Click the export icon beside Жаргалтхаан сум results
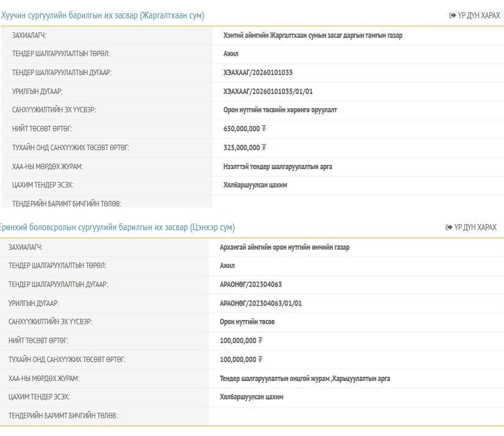The image size is (504, 436). 452,16
